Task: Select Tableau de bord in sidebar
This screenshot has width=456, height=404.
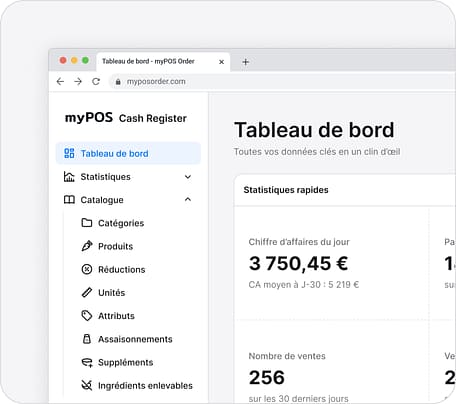Action: (x=128, y=153)
